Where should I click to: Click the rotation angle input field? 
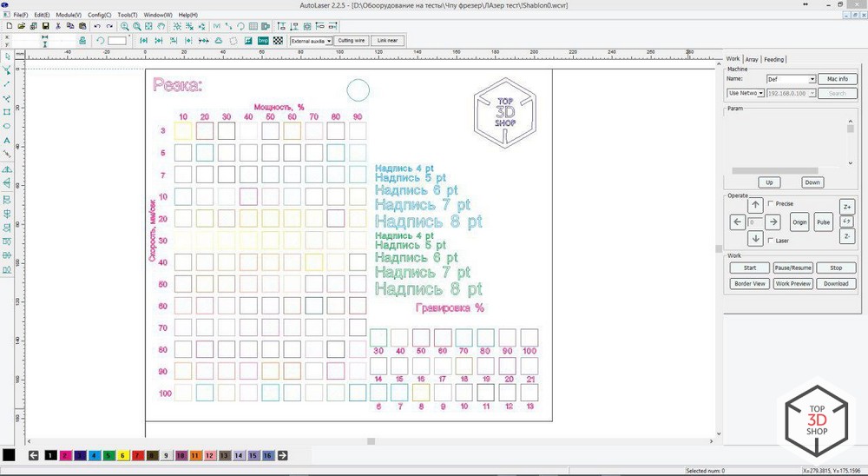117,41
